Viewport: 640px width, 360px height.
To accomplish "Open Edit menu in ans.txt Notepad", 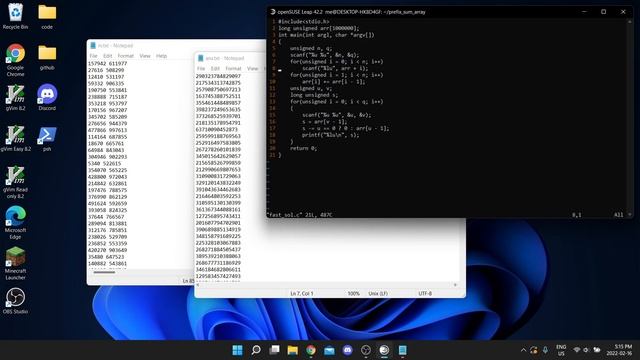I will pos(215,69).
